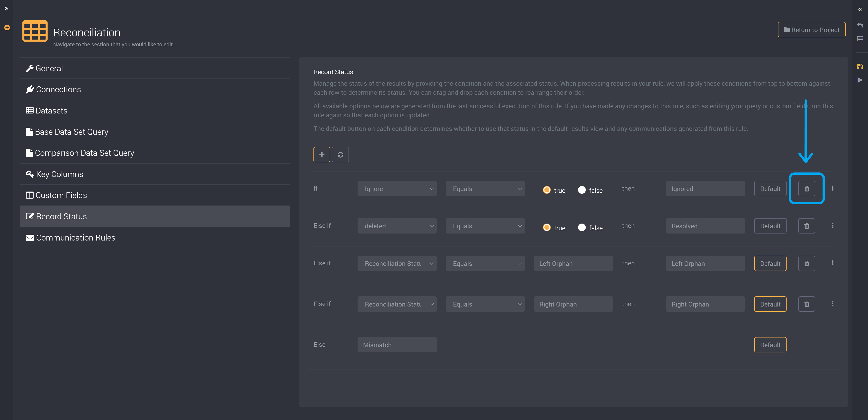
Task: Open Comparison Data Set Query section
Action: (x=155, y=153)
